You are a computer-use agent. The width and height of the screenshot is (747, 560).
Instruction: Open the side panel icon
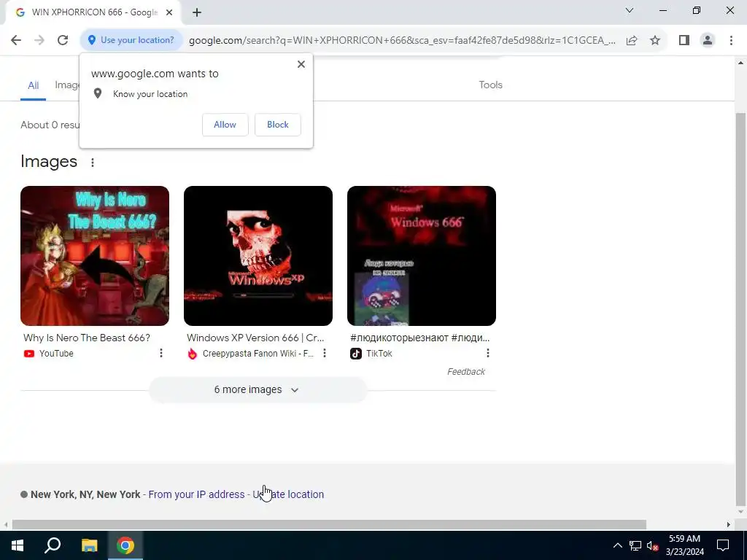click(684, 41)
